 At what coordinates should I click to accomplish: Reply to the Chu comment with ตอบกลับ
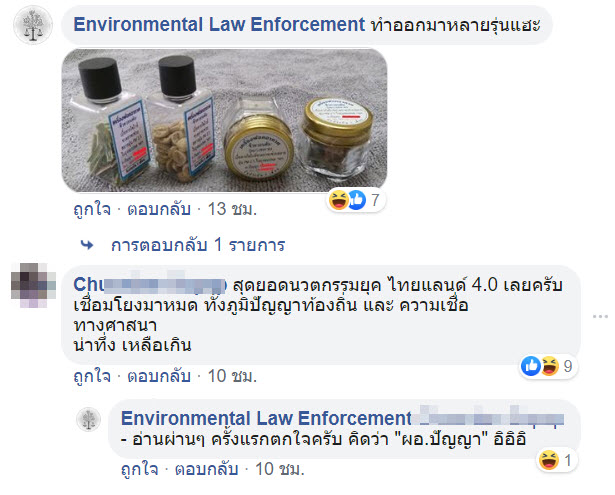tap(159, 376)
